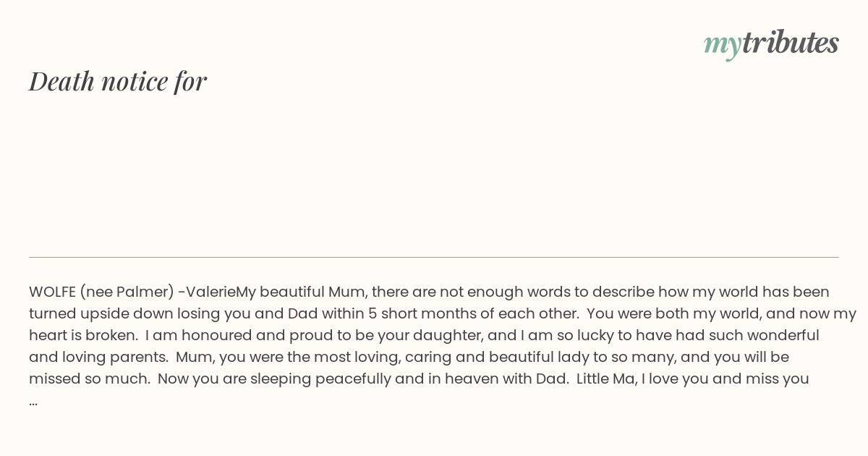Click the green "my" part of logo
868x456 pixels.
[x=722, y=46]
